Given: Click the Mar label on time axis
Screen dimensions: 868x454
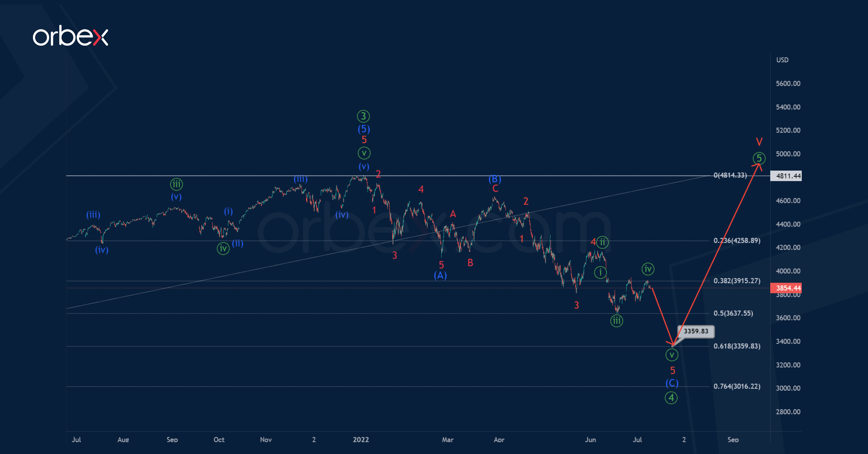Looking at the screenshot, I should 448,440.
